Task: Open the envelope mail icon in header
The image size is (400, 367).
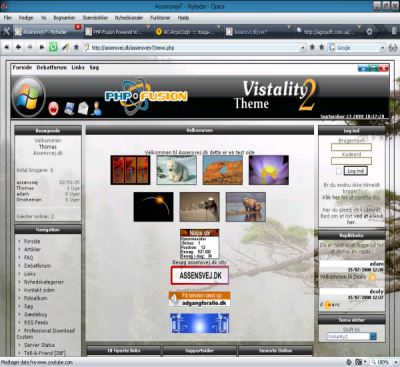Action: click(x=83, y=108)
